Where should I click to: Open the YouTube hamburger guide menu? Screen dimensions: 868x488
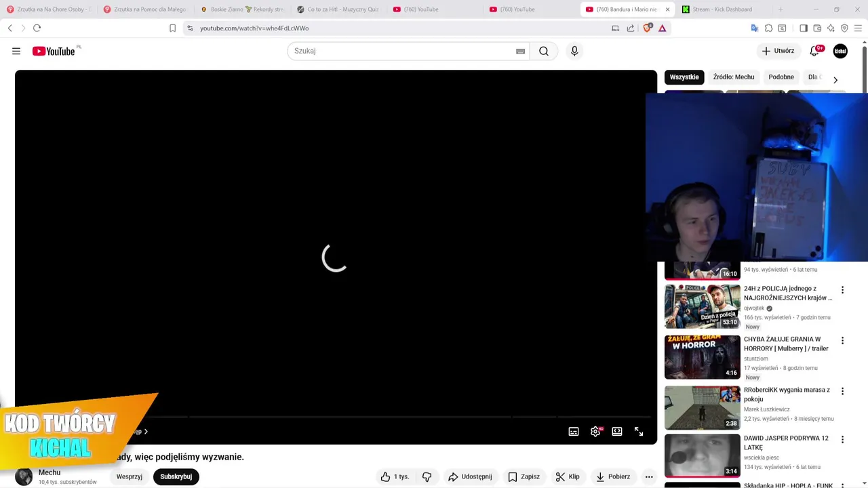click(x=16, y=51)
